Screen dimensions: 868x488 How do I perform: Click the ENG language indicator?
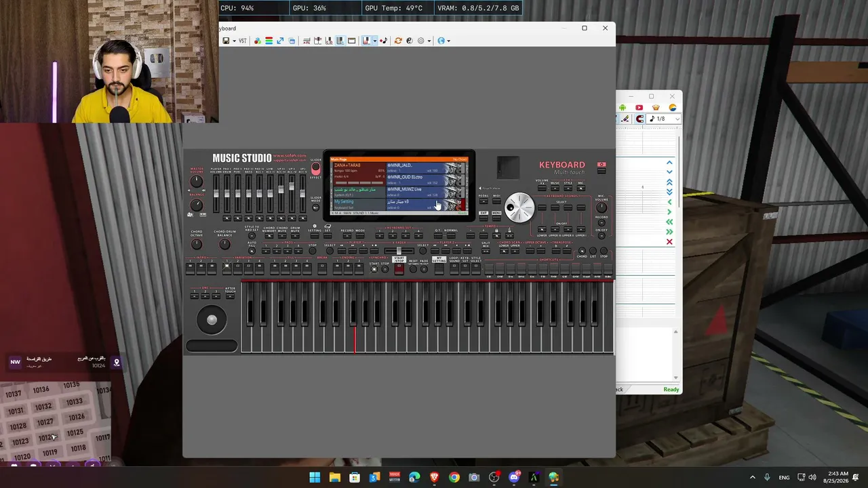[784, 477]
